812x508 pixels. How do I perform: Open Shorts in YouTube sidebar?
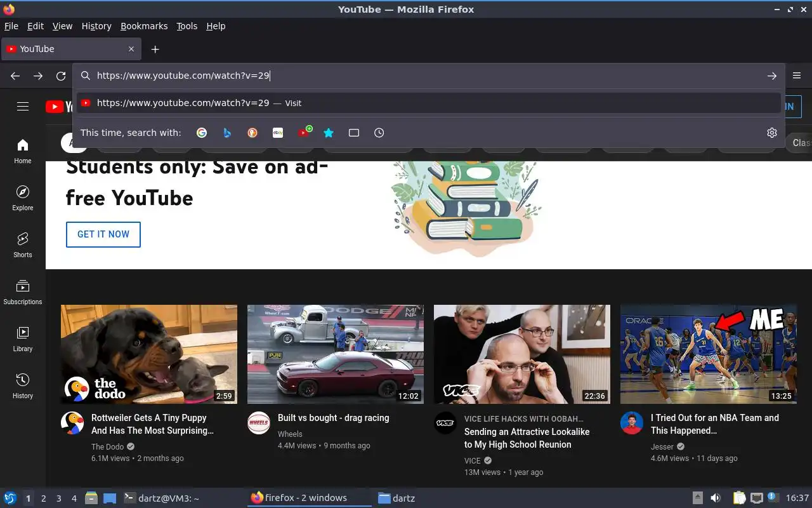click(23, 245)
